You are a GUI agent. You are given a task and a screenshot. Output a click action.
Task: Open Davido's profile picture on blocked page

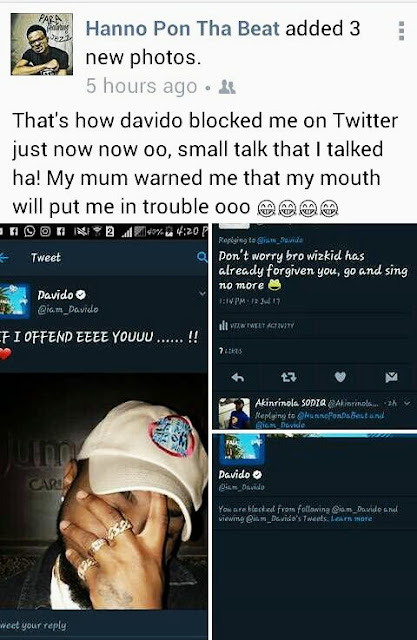(x=242, y=449)
